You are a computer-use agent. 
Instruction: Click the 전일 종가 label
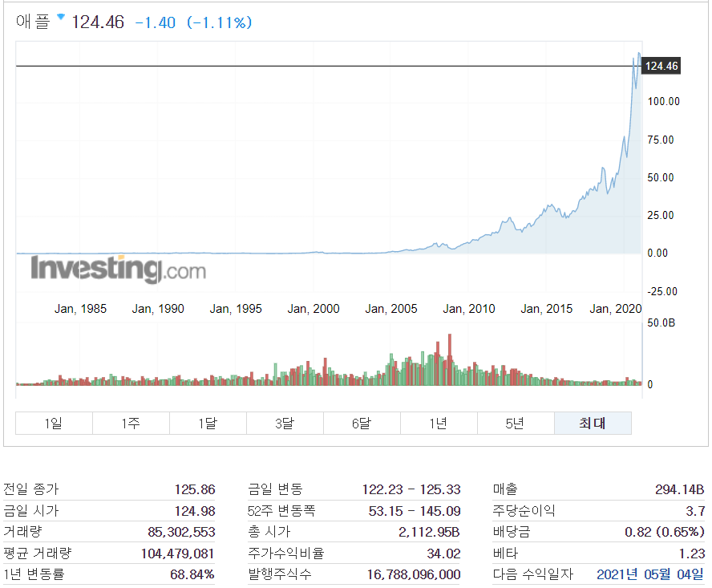[x=31, y=489]
